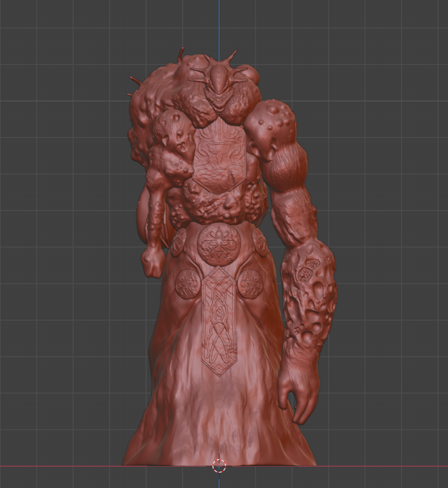Viewport: 448px width, 488px height.
Task: Select the horn spike above the head
Action: coord(232,56)
